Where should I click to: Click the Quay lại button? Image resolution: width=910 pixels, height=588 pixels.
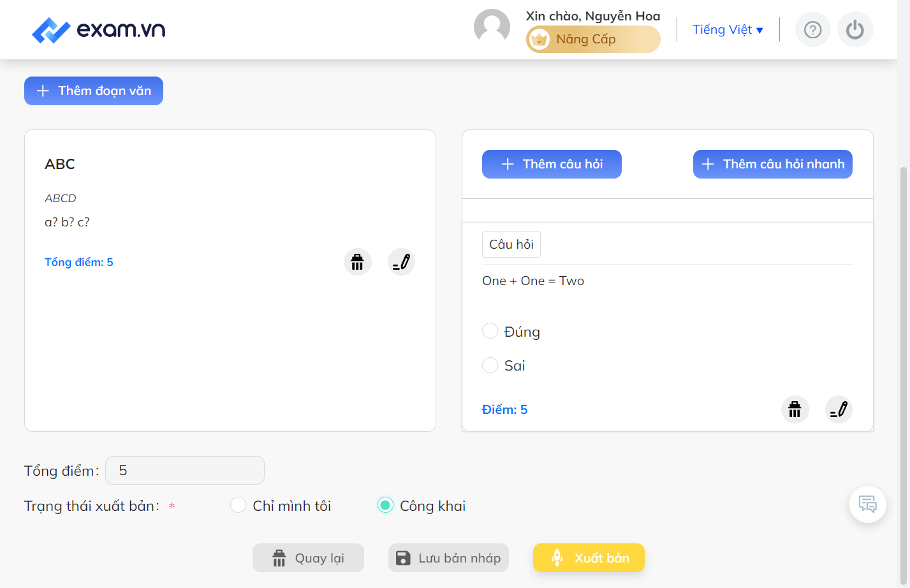(x=308, y=558)
